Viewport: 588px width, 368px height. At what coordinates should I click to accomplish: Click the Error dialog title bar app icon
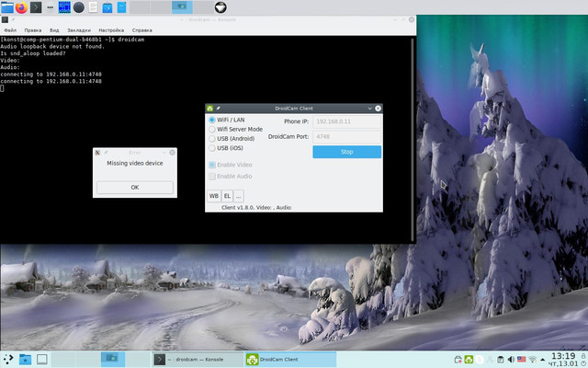click(97, 153)
